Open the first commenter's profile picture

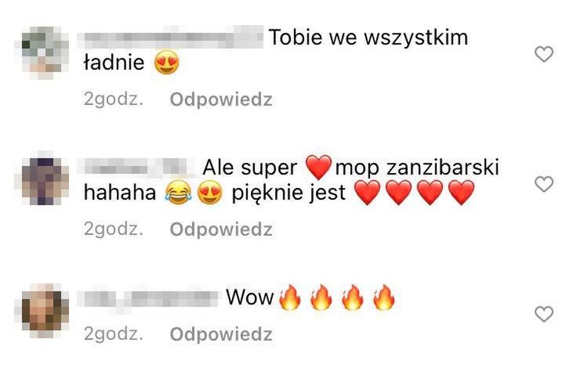[x=42, y=52]
